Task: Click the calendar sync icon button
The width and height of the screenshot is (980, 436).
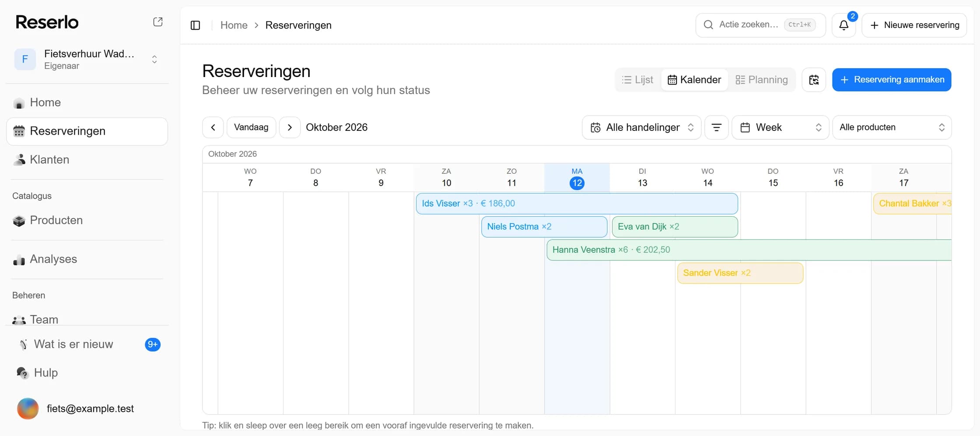Action: pos(814,80)
